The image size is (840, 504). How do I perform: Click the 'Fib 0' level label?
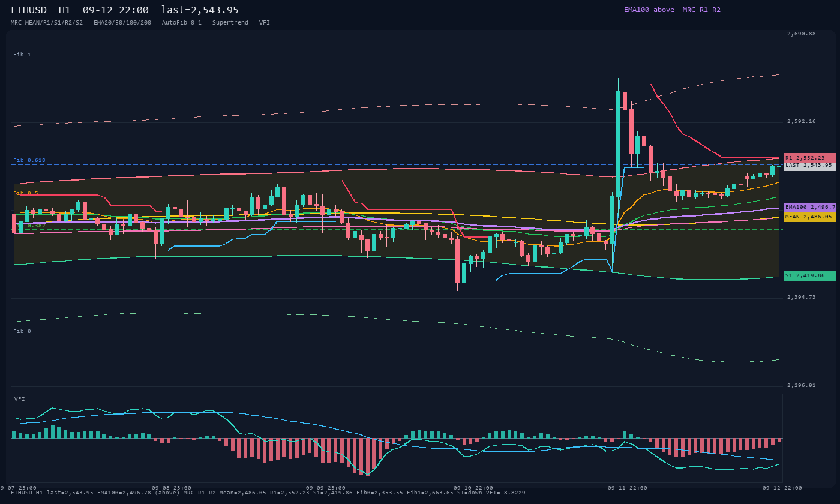coord(22,331)
